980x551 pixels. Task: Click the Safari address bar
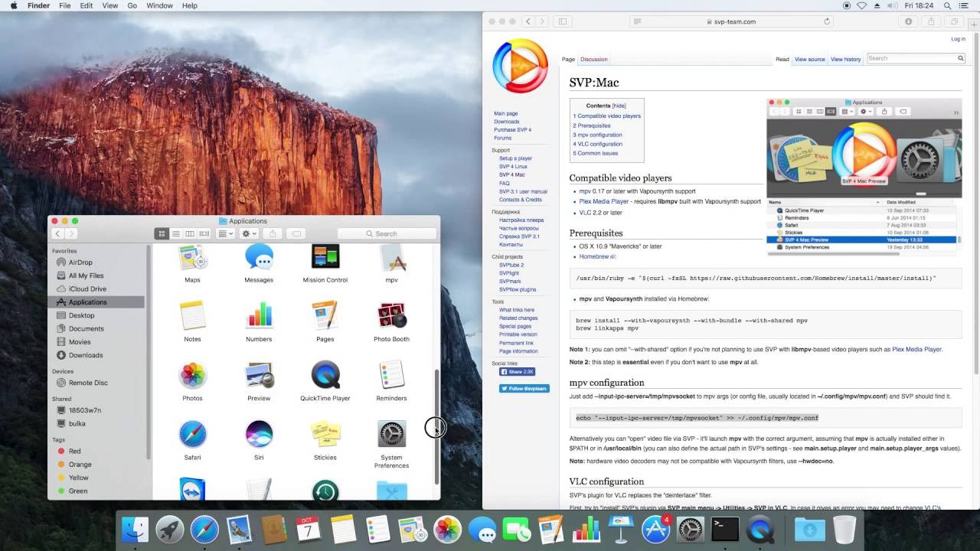click(731, 21)
